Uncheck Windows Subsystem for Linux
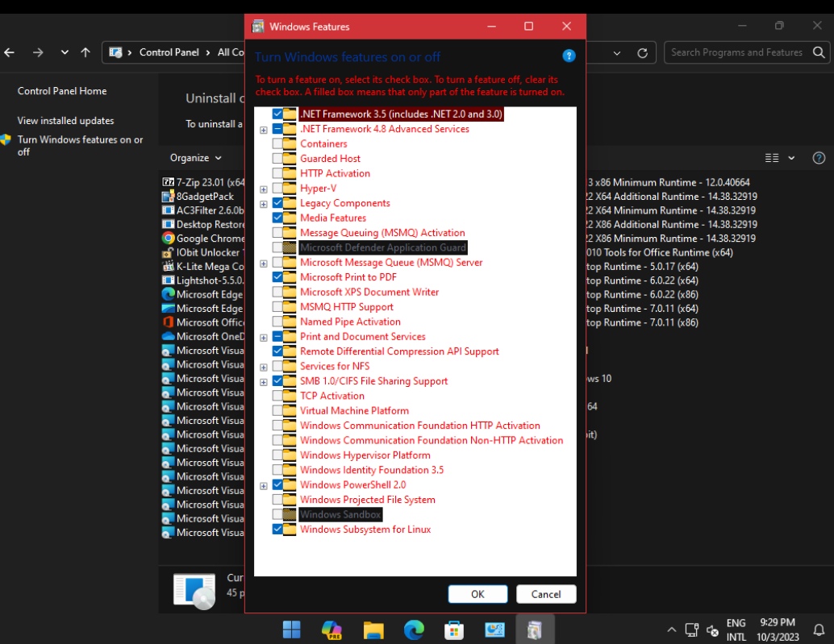834x644 pixels. 277,530
